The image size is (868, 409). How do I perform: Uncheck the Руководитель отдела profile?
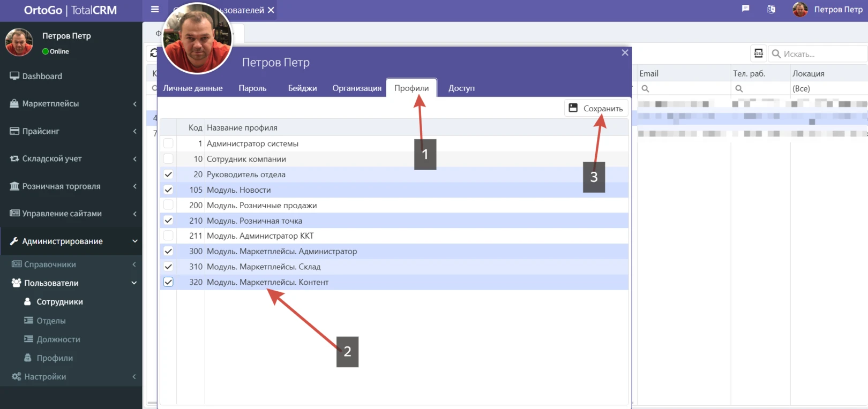[x=168, y=175]
